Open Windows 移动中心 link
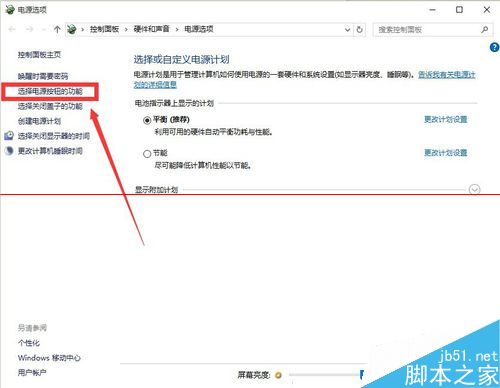 (x=49, y=358)
